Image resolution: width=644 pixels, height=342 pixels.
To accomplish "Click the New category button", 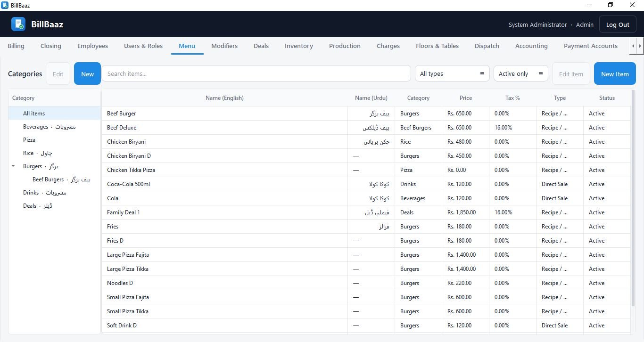I will pos(87,73).
